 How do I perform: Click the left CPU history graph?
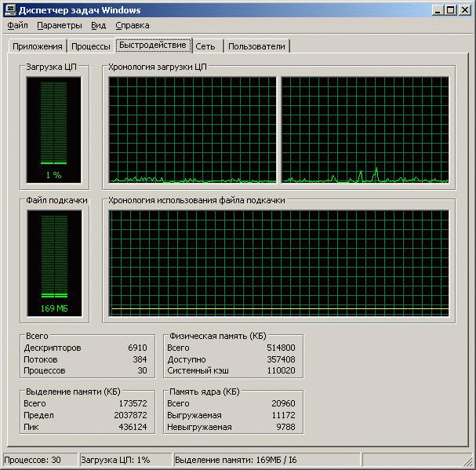[193, 130]
